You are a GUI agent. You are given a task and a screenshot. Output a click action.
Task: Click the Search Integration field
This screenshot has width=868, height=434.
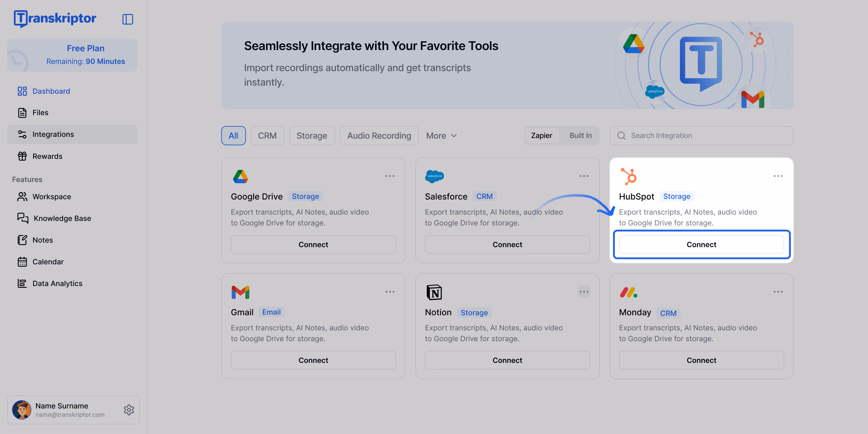[x=701, y=135]
